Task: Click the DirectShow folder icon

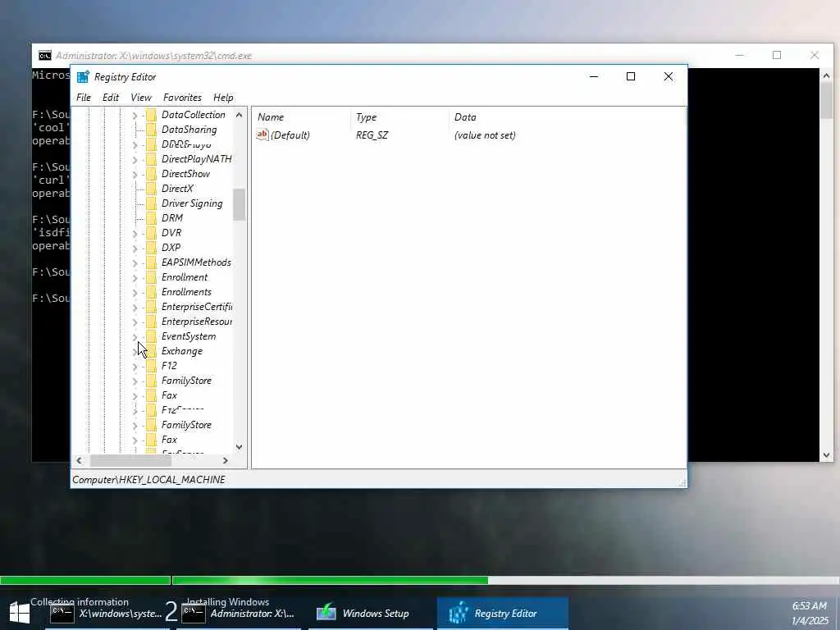Action: (x=151, y=174)
